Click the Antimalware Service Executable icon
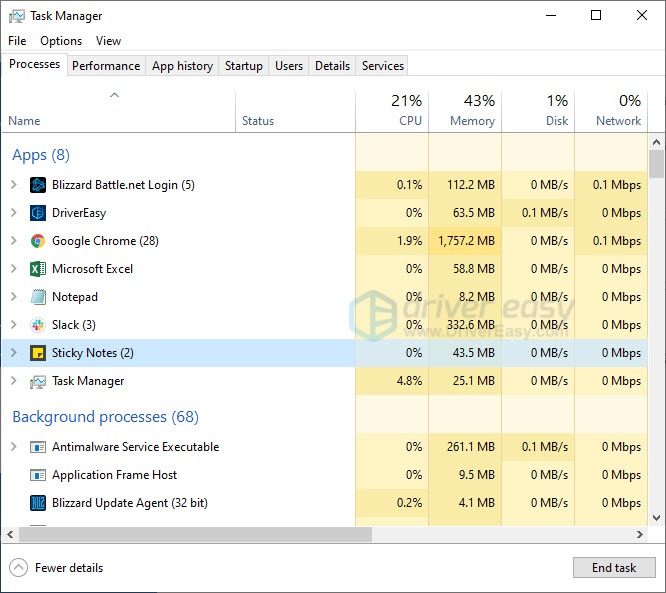This screenshot has width=666, height=593. coord(38,447)
